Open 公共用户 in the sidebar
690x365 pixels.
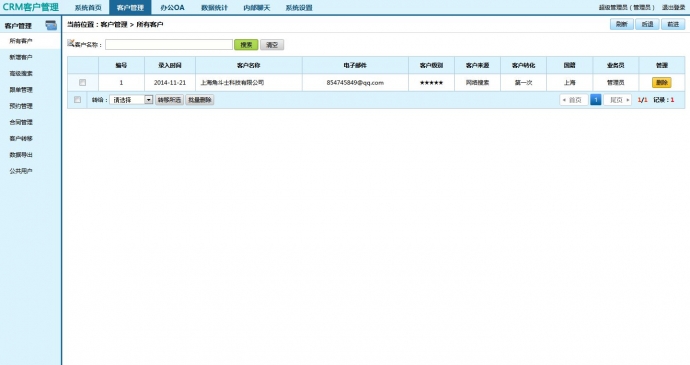tap(21, 171)
